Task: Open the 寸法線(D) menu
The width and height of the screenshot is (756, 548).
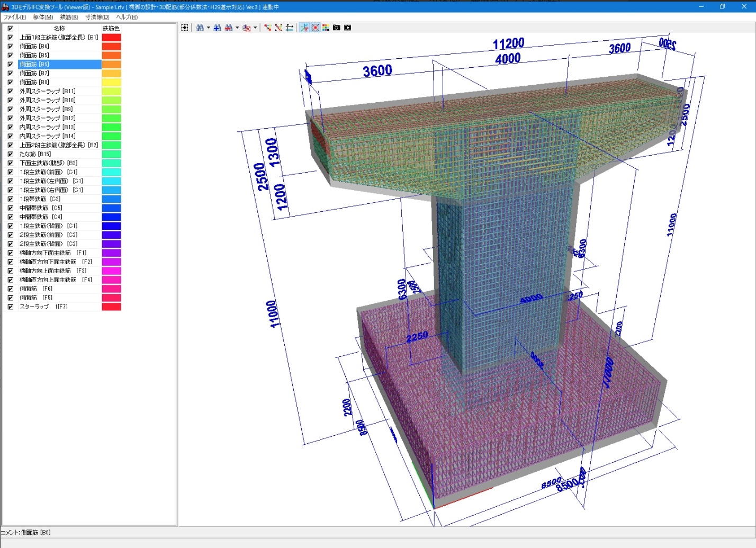Action: pos(97,17)
